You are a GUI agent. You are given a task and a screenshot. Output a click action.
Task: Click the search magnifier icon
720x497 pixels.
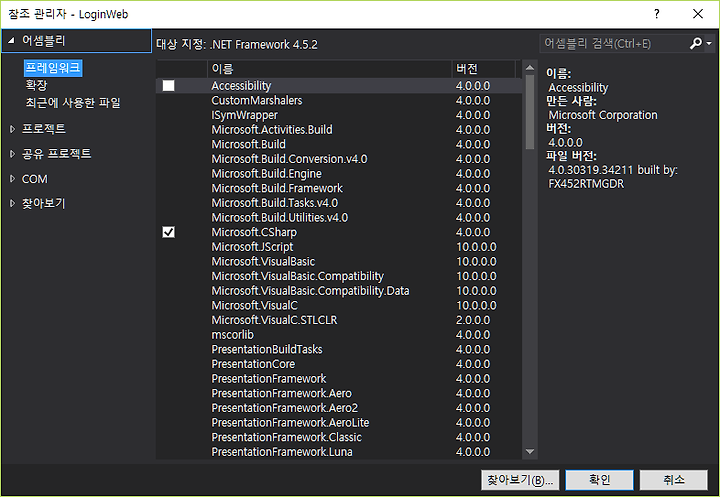click(696, 43)
